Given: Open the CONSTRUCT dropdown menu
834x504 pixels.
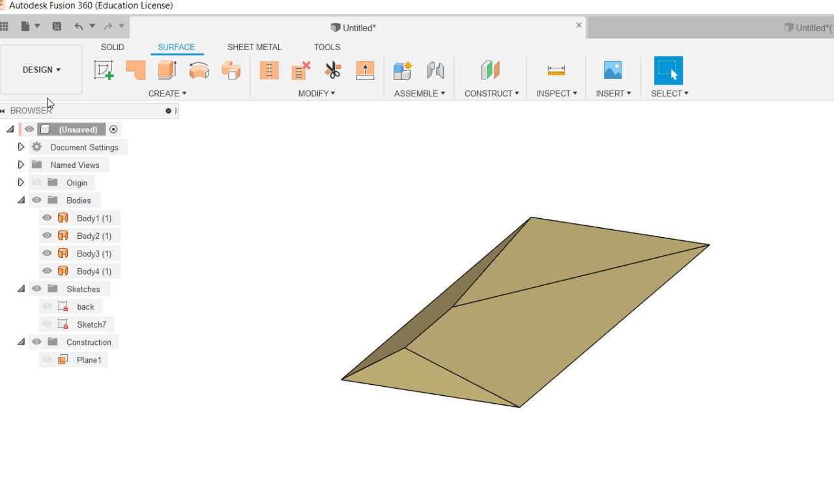Looking at the screenshot, I should (x=492, y=94).
